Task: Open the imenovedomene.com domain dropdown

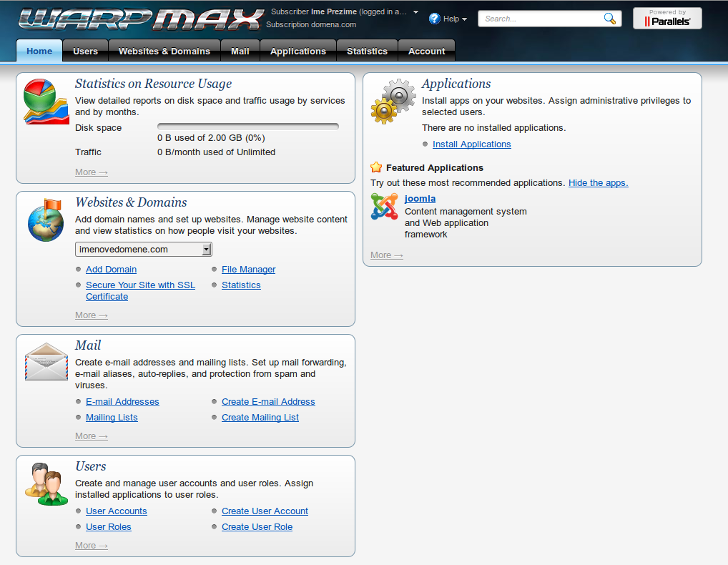Action: click(x=144, y=250)
